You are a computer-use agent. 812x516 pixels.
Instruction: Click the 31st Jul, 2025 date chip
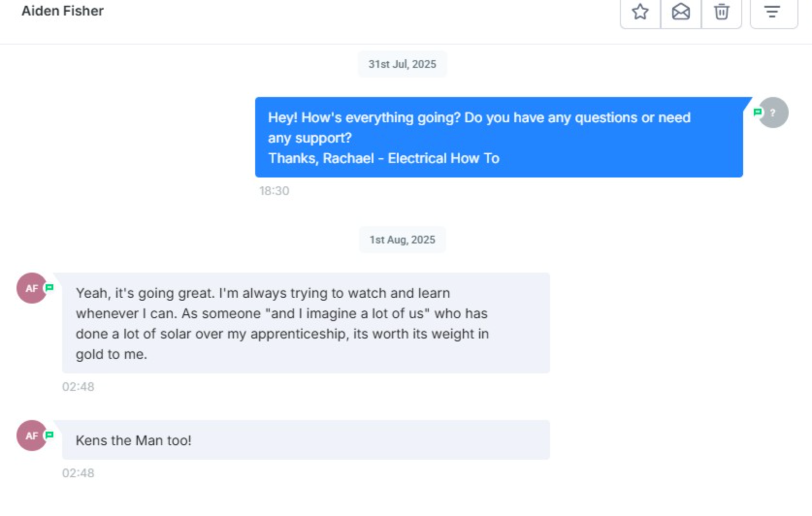pos(402,64)
